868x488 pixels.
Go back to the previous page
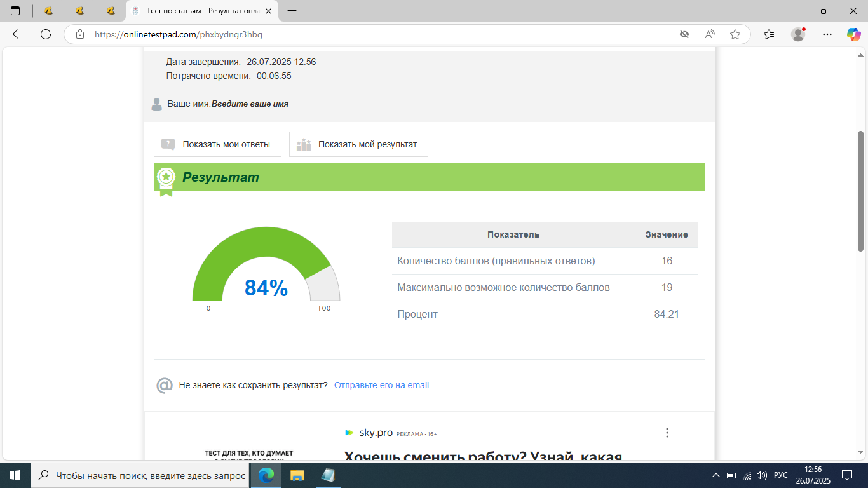point(18,34)
